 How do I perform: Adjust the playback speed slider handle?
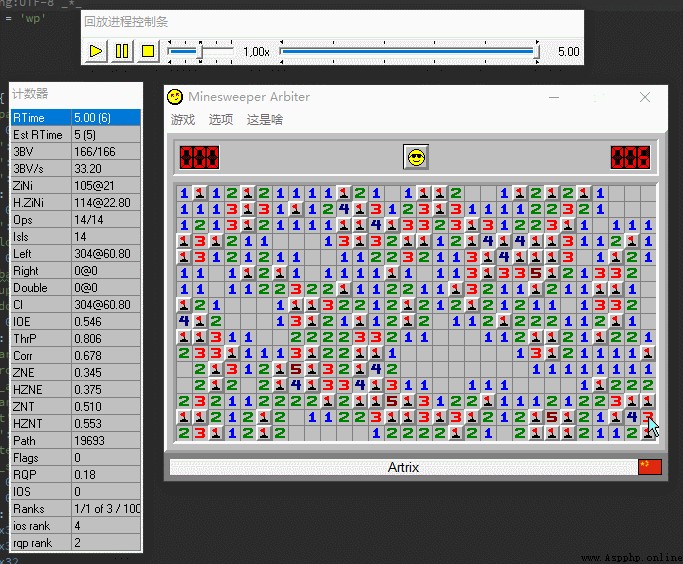[200, 52]
